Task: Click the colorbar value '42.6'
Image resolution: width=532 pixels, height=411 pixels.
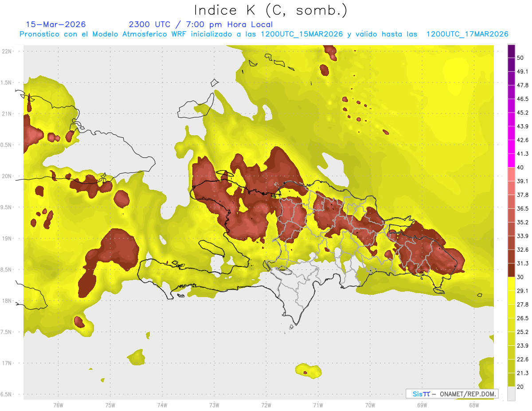Action: [x=523, y=140]
